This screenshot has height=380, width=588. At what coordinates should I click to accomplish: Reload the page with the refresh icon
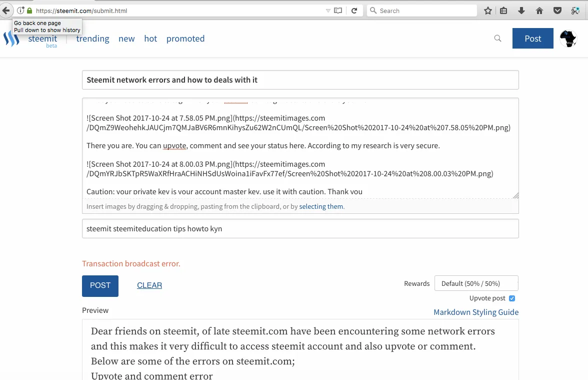(x=354, y=11)
